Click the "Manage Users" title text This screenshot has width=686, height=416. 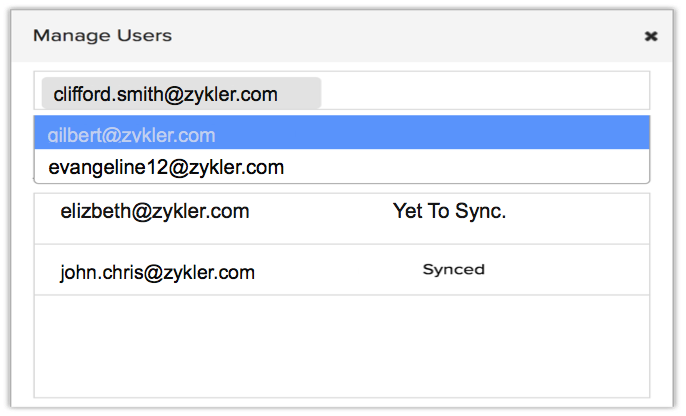click(x=102, y=36)
